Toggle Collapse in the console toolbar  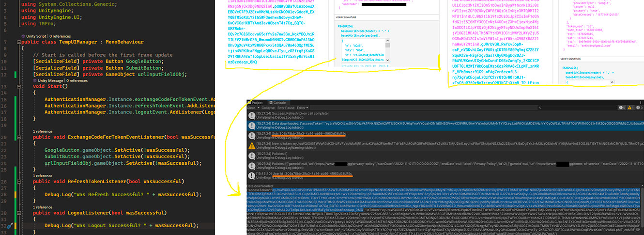[x=268, y=108]
